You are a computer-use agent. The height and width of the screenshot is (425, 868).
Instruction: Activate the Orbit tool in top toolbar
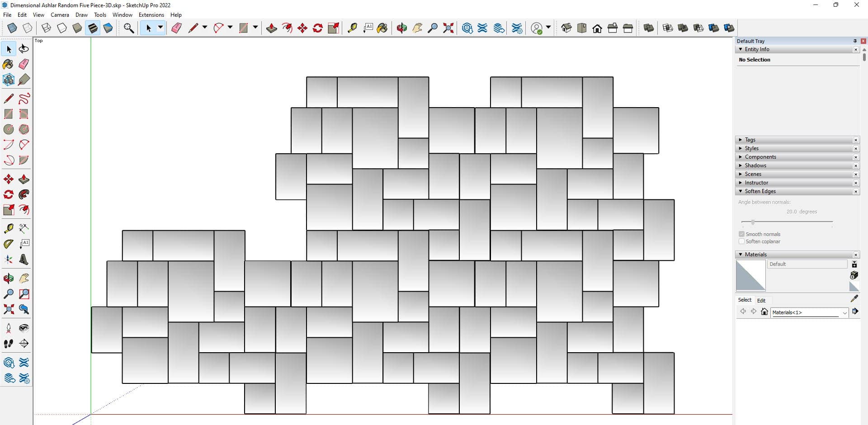click(x=401, y=28)
